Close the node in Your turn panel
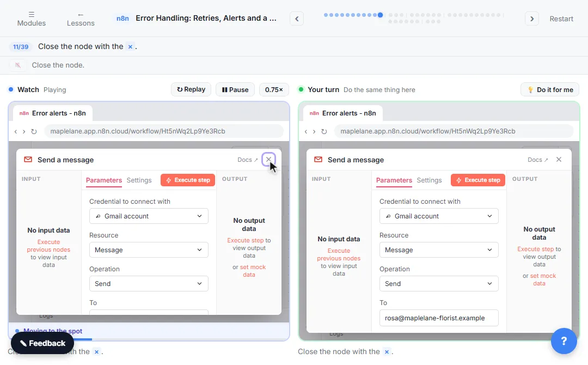 tap(559, 160)
